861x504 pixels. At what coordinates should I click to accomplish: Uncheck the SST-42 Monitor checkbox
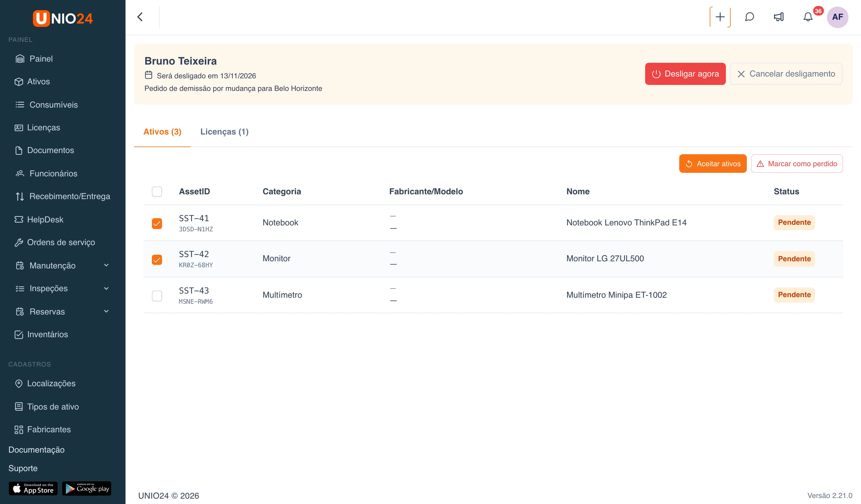click(x=157, y=260)
